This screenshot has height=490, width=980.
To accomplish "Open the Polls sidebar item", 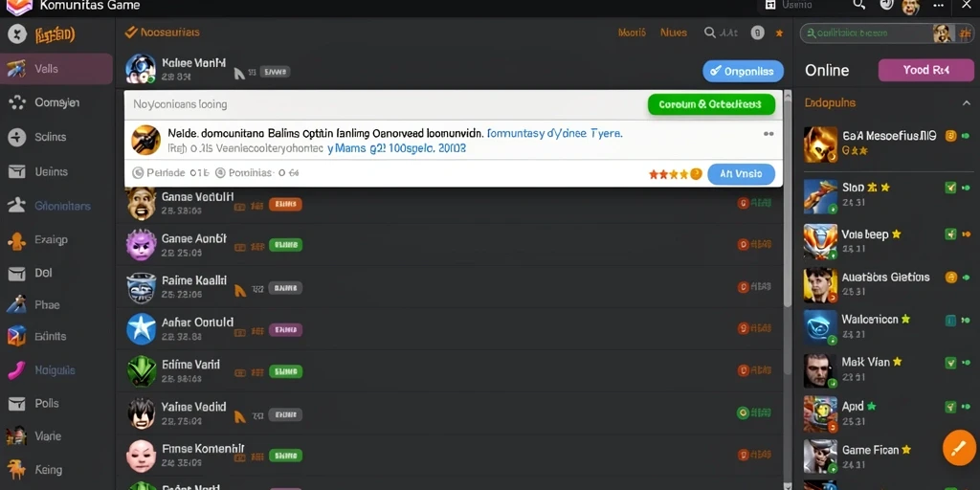I will pos(47,403).
